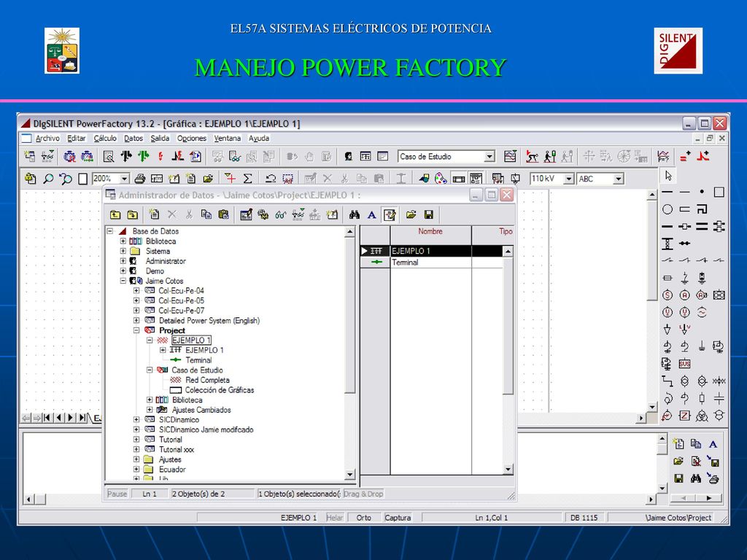Screen dimensions: 747x560
Task: Click the Nombre column header
Action: click(x=430, y=231)
